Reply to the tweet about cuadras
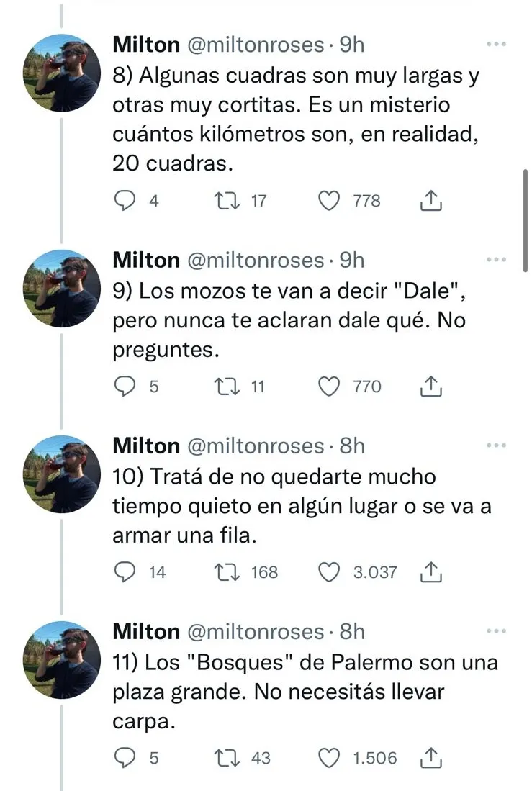This screenshot has width=532, height=791. [x=127, y=201]
